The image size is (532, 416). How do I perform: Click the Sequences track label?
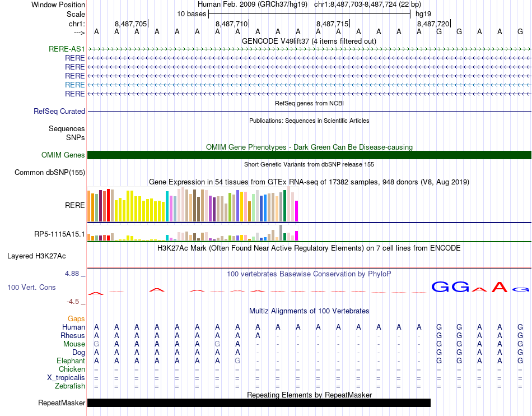tap(67, 128)
